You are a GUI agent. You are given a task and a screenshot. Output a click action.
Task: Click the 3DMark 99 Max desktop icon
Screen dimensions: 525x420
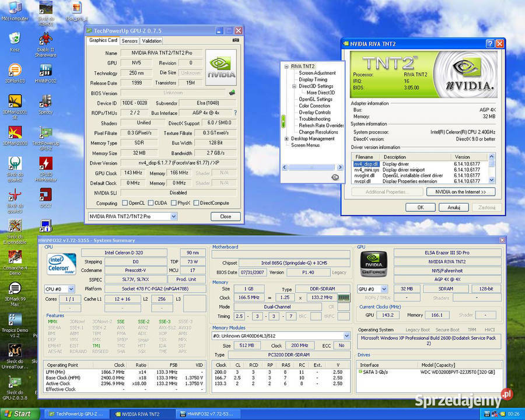point(15,294)
